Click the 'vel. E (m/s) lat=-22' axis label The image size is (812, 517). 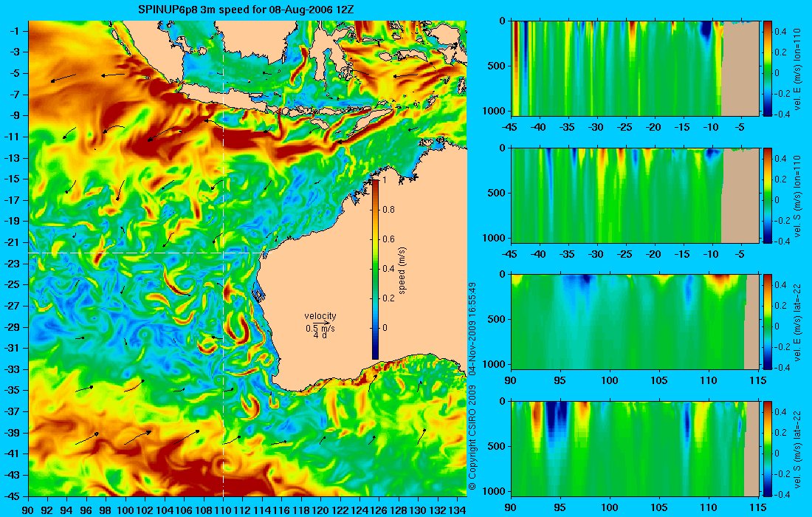point(797,322)
